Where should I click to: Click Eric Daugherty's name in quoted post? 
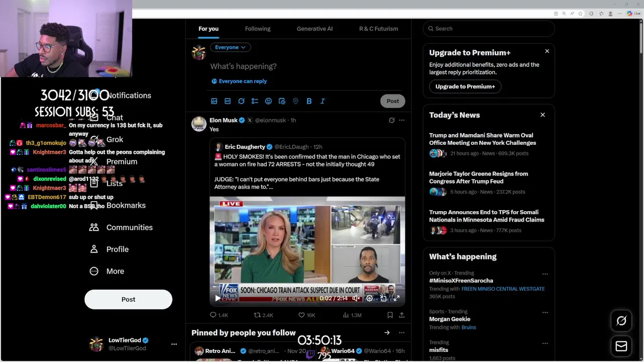(x=245, y=147)
